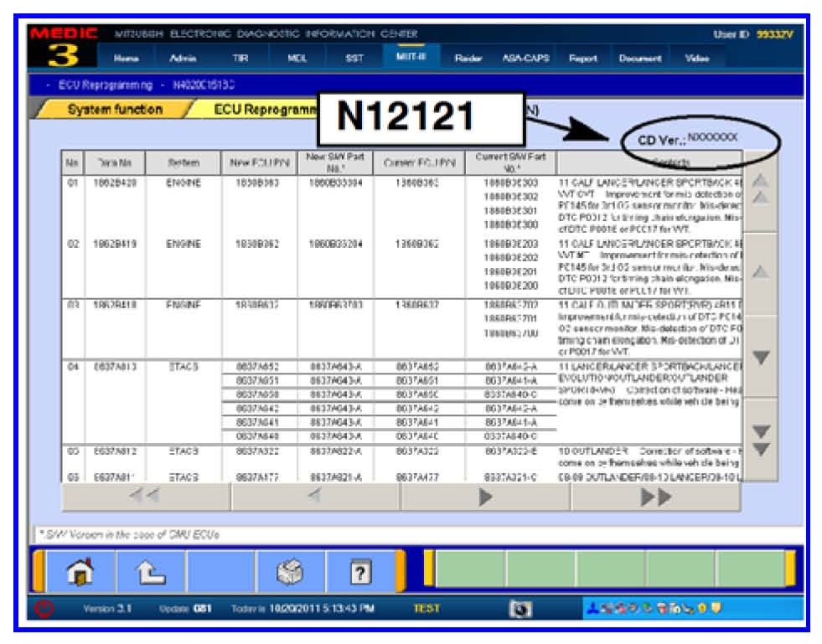Image resolution: width=822 pixels, height=644 pixels.
Task: Go to next page with right arrow
Action: pos(485,497)
